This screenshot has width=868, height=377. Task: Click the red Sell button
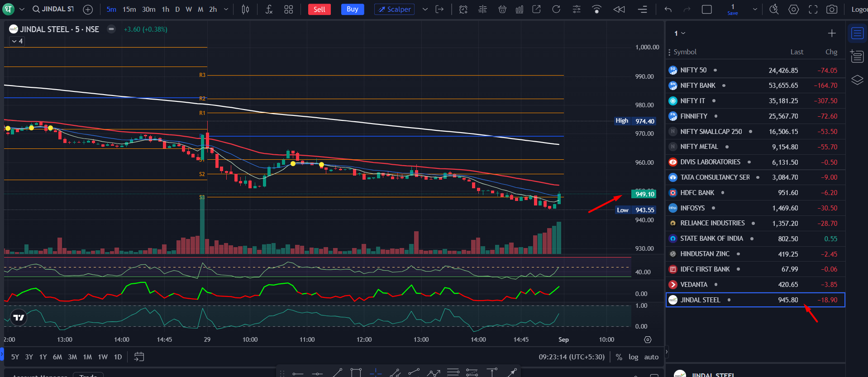pyautogui.click(x=320, y=9)
